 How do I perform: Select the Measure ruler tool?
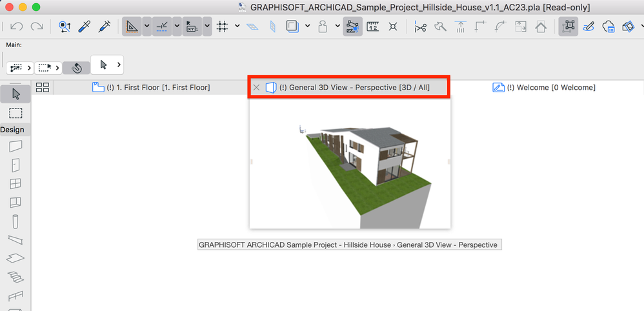[372, 26]
